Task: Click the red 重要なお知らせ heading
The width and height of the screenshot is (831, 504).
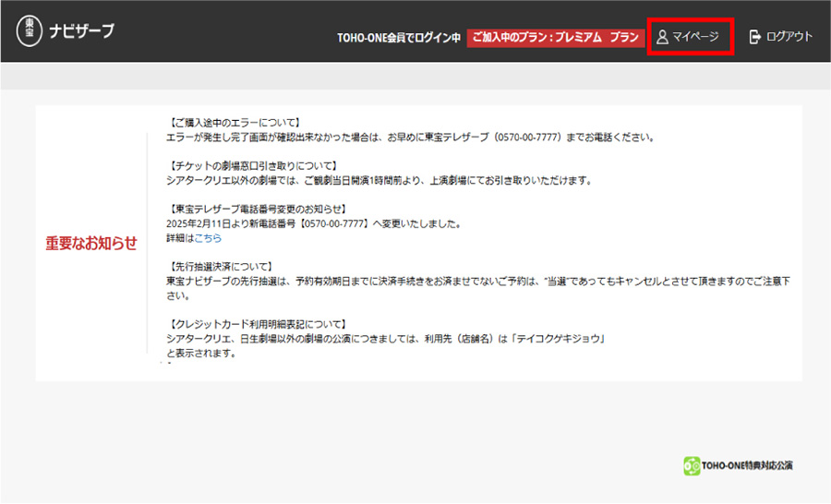Action: (91, 244)
